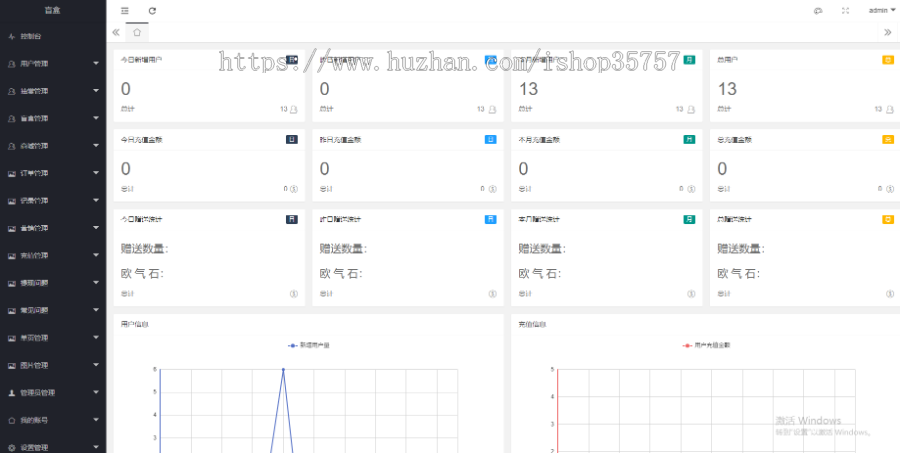
Task: Click the 设置管理 gear icon
Action: [x=11, y=448]
